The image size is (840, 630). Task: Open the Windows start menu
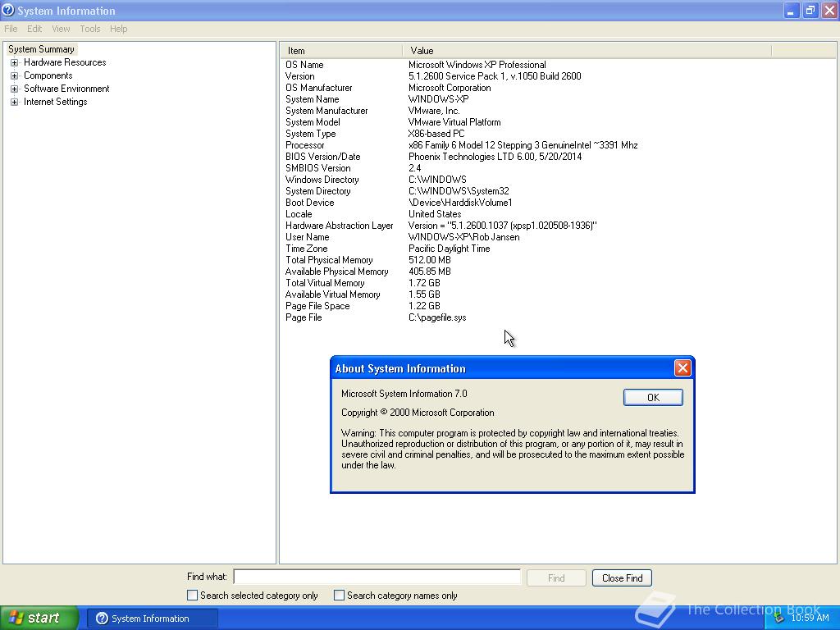[x=39, y=619]
